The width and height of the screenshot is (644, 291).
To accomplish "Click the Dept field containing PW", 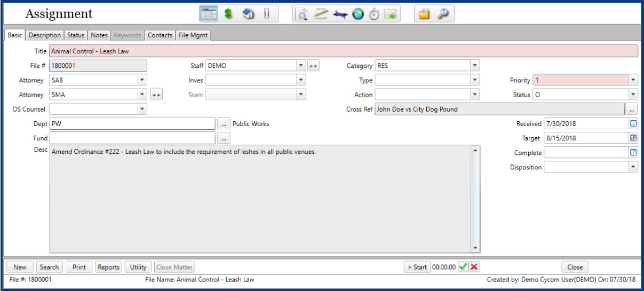I will pyautogui.click(x=132, y=123).
